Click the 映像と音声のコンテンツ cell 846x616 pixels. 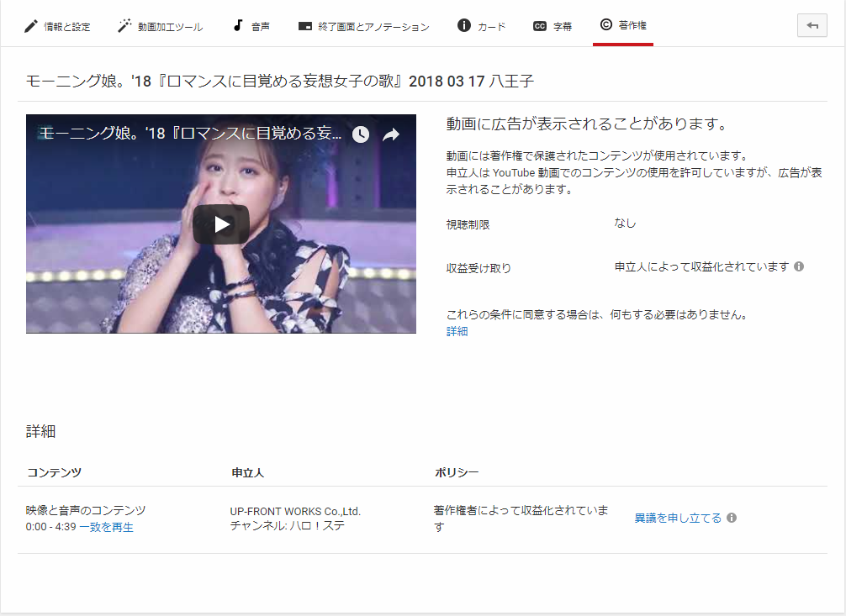point(86,510)
